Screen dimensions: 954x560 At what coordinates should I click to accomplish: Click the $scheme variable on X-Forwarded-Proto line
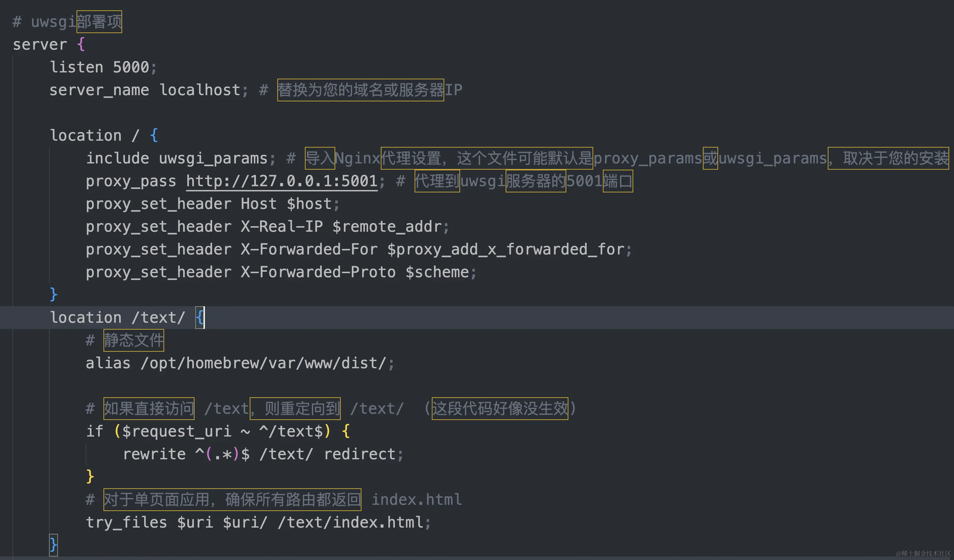(x=437, y=272)
